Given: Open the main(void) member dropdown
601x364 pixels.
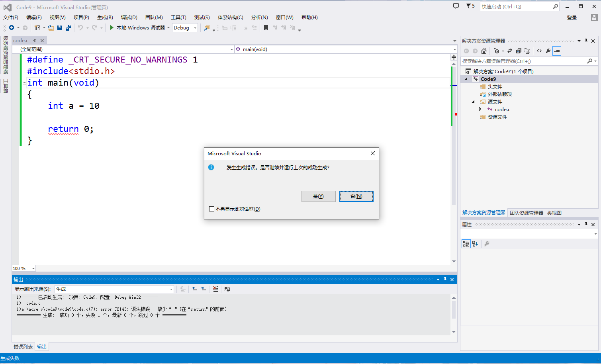Looking at the screenshot, I should point(454,49).
